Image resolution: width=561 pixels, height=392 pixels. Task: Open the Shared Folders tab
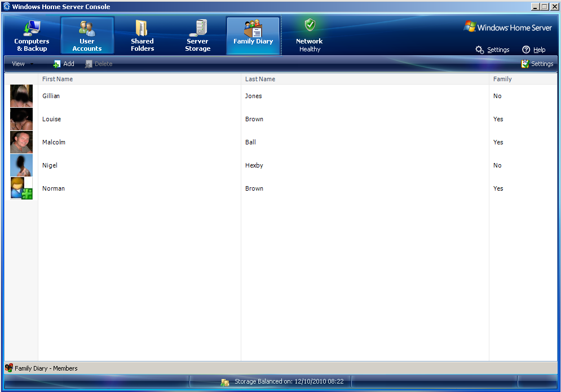point(143,36)
